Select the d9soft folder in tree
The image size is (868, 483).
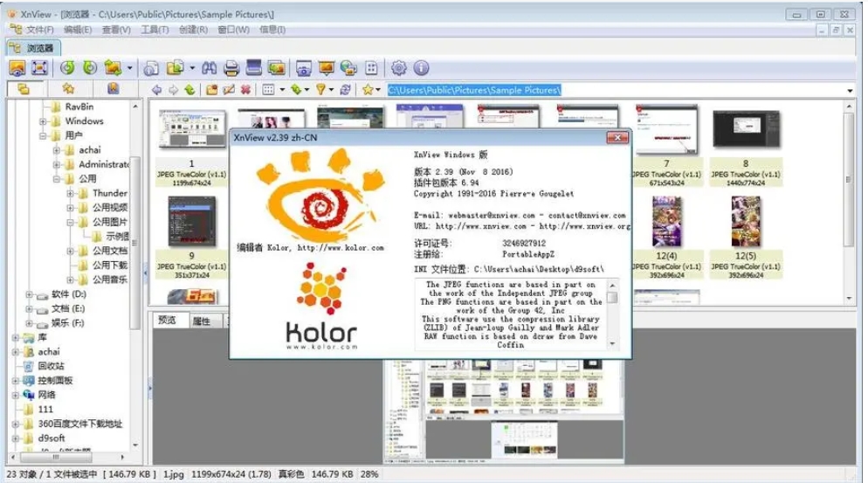tap(51, 438)
